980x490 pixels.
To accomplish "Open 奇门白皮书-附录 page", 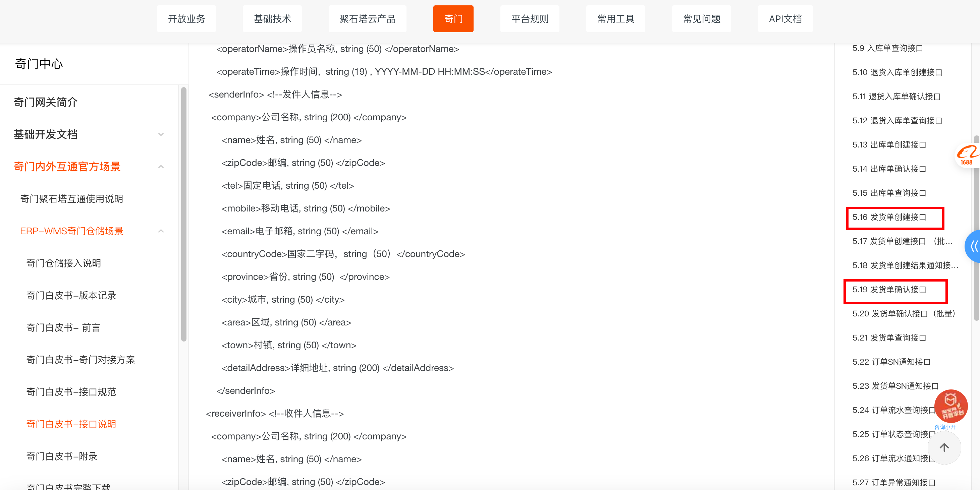I will click(x=62, y=456).
